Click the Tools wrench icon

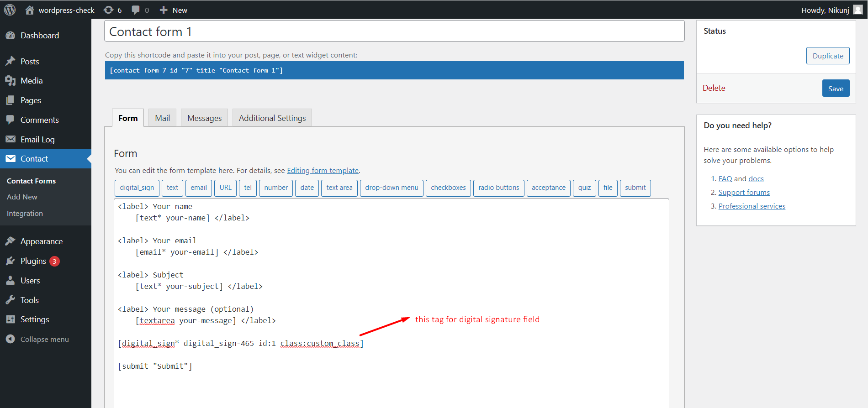click(x=11, y=300)
